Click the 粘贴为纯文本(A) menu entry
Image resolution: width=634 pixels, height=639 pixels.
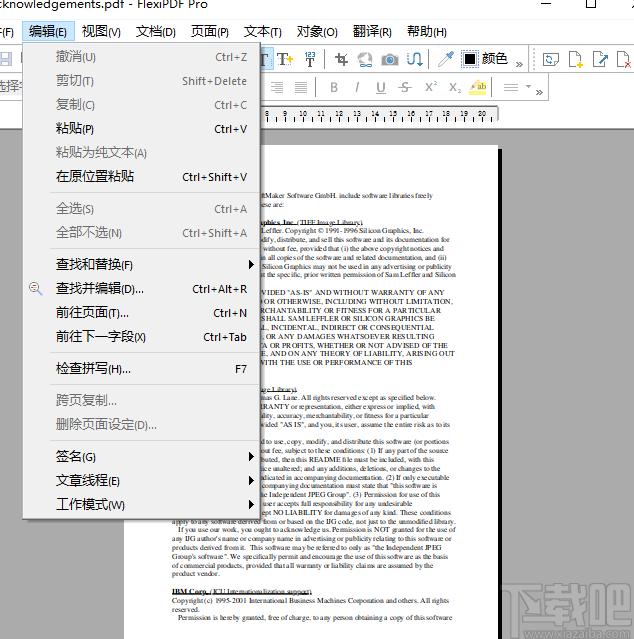141,153
